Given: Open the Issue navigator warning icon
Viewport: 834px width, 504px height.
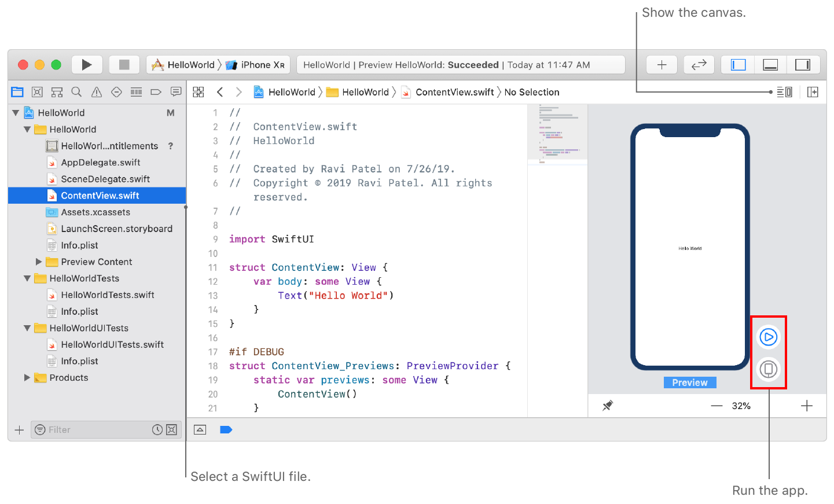Looking at the screenshot, I should 97,92.
